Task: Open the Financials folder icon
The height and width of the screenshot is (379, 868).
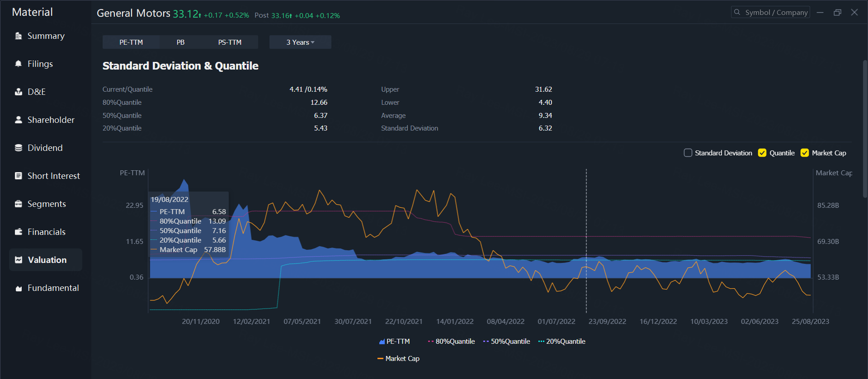Action: tap(19, 232)
